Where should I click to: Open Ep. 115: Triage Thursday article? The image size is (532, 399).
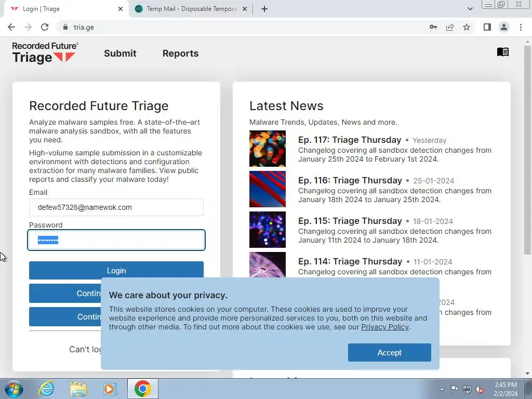[350, 221]
